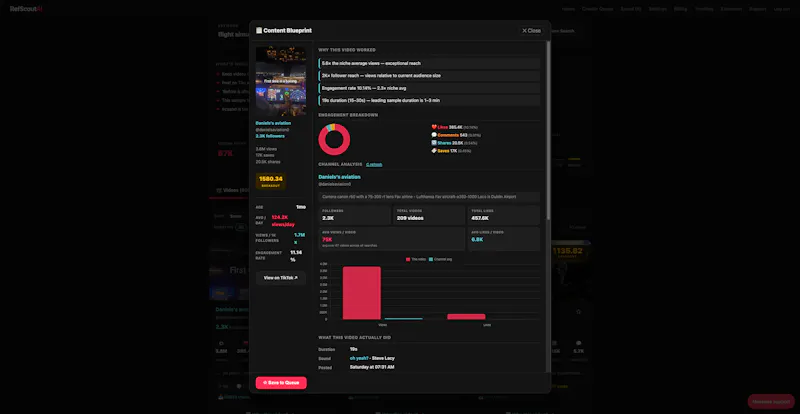Open the 'oh yeah?' sound link

pos(360,358)
